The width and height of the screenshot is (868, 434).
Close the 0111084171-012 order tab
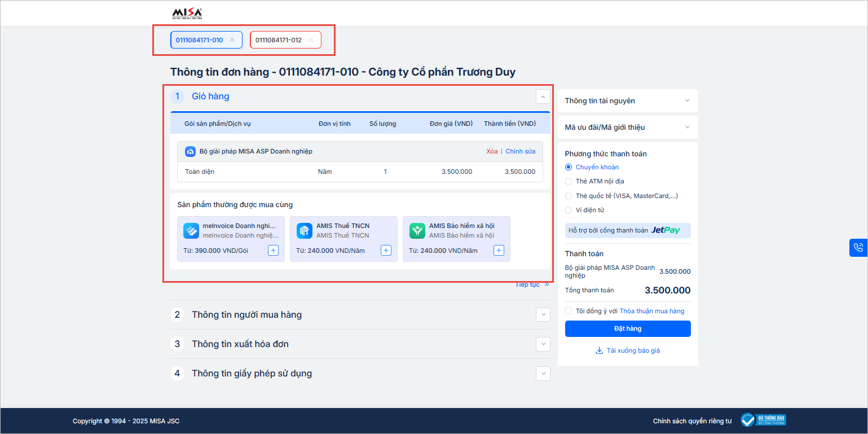point(311,40)
